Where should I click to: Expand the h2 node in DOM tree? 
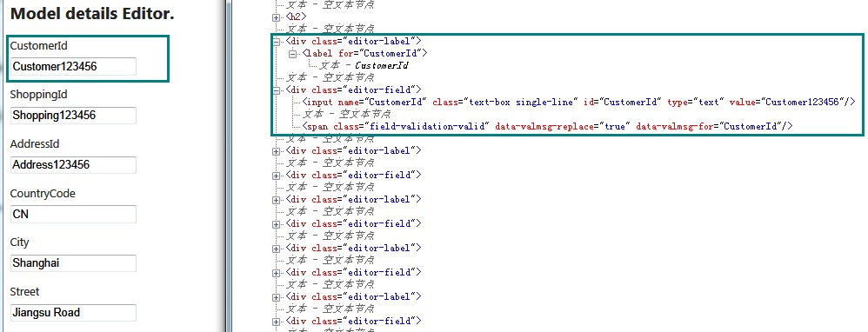(276, 17)
